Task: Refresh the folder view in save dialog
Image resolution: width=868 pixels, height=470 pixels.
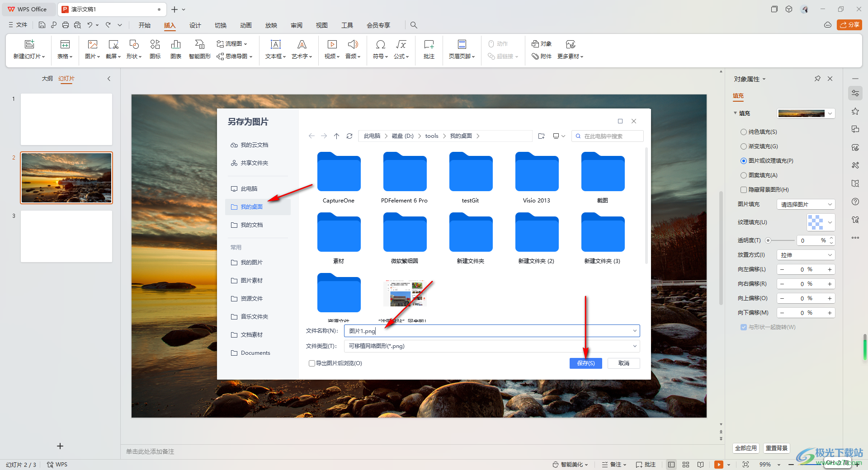Action: 349,136
